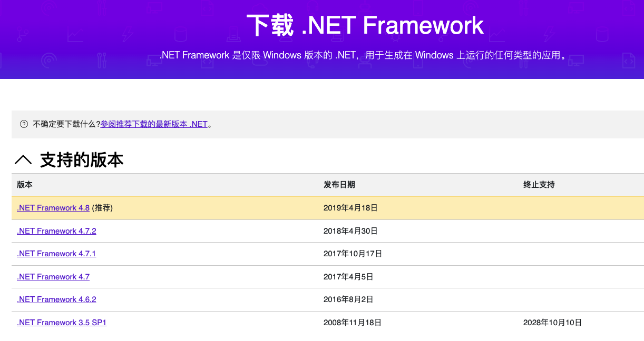Open the .NET Framework 4.8 link
The height and width of the screenshot is (341, 644).
[53, 208]
